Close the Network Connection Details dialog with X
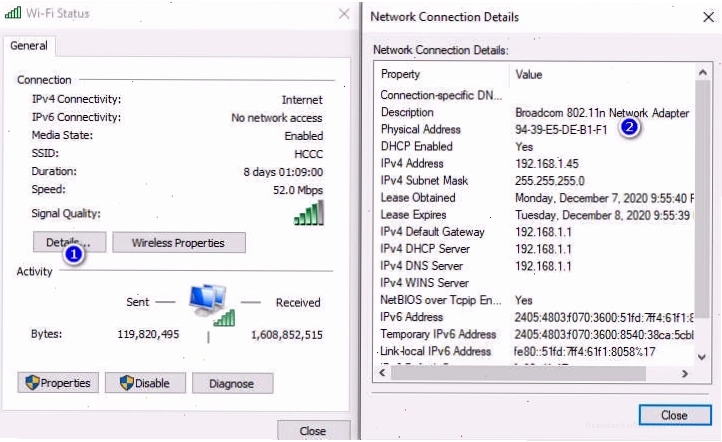 tap(709, 17)
